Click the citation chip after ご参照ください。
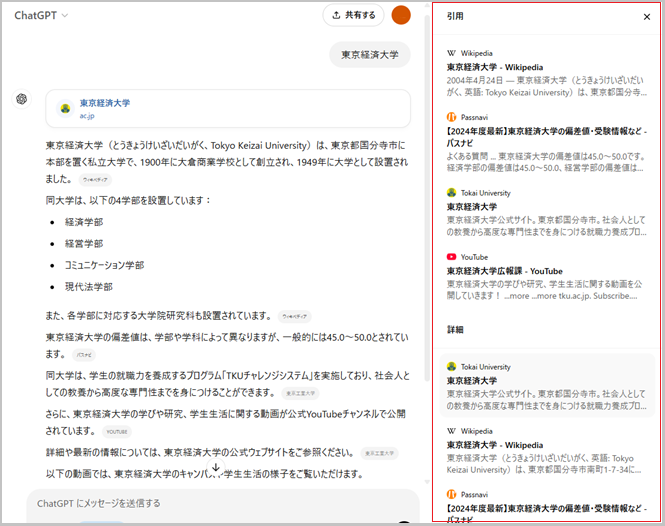The image size is (665, 526). [x=380, y=453]
